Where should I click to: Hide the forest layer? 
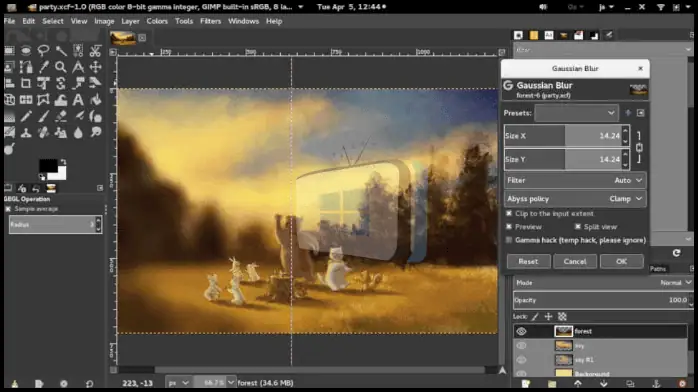[521, 331]
